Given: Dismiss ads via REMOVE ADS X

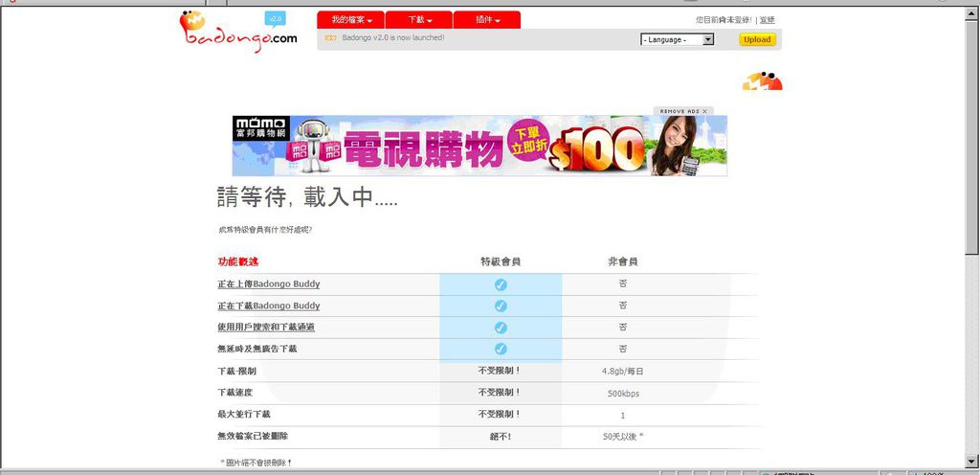Looking at the screenshot, I should coord(683,111).
